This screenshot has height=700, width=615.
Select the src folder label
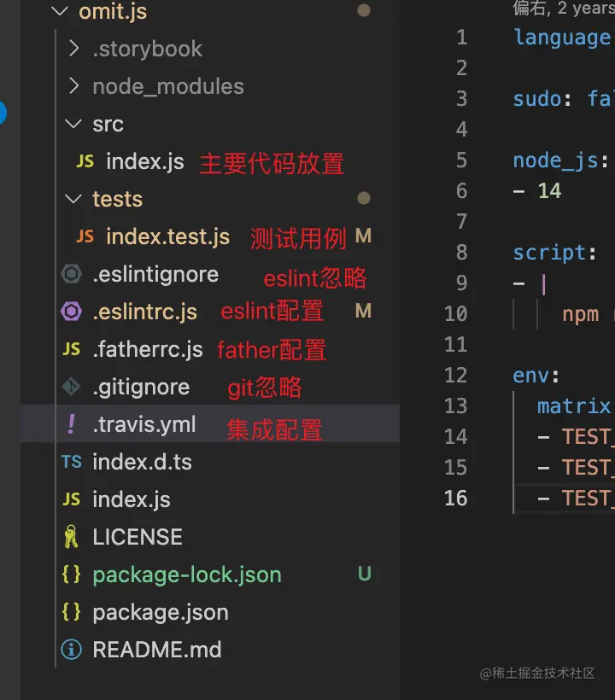click(x=108, y=124)
